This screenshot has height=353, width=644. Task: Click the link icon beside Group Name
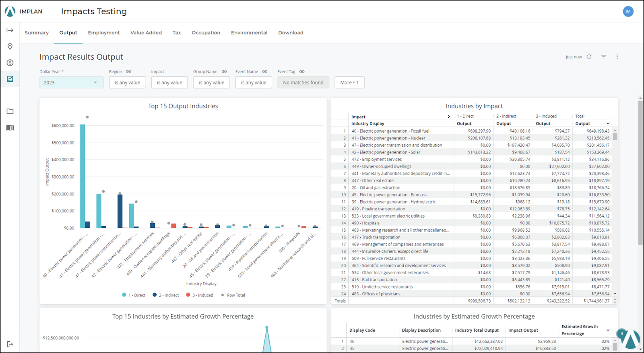(x=224, y=72)
